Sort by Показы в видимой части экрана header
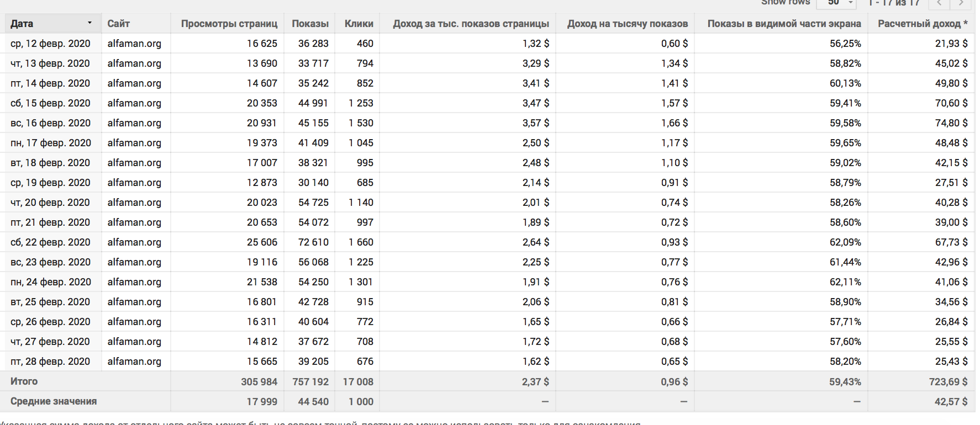 pos(784,24)
